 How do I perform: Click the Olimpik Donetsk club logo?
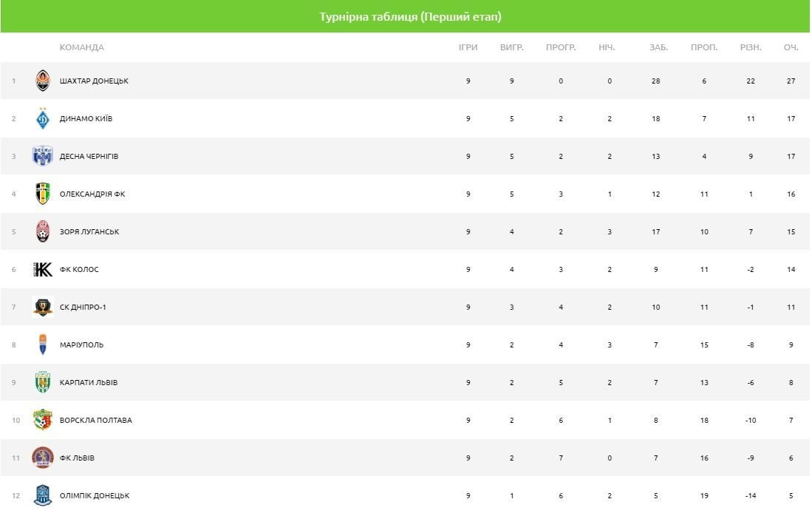tap(43, 495)
